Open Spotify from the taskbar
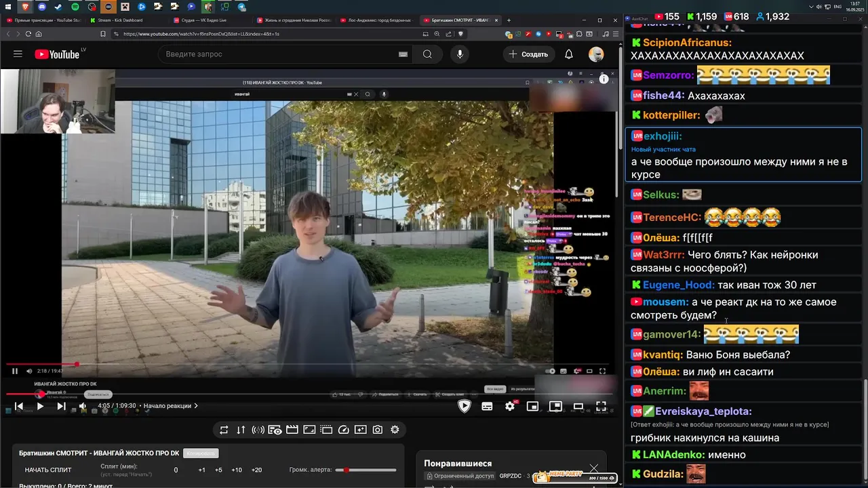Image resolution: width=868 pixels, height=488 pixels. (x=75, y=7)
